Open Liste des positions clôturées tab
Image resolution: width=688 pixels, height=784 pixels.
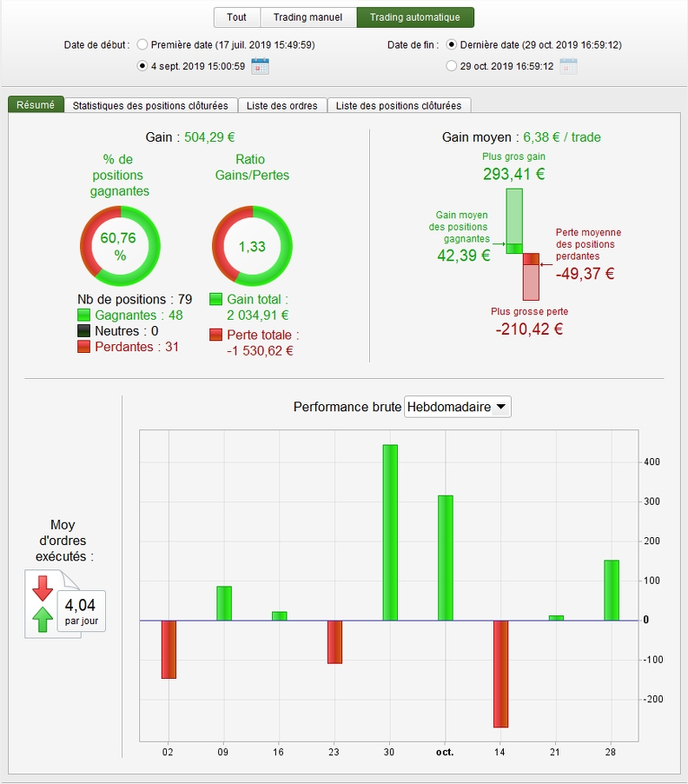click(399, 105)
